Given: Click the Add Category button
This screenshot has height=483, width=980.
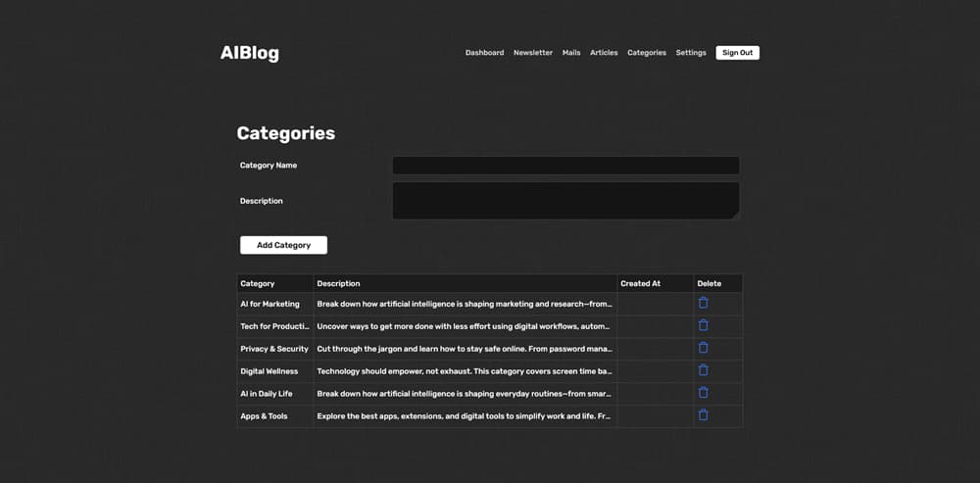Looking at the screenshot, I should [x=284, y=246].
